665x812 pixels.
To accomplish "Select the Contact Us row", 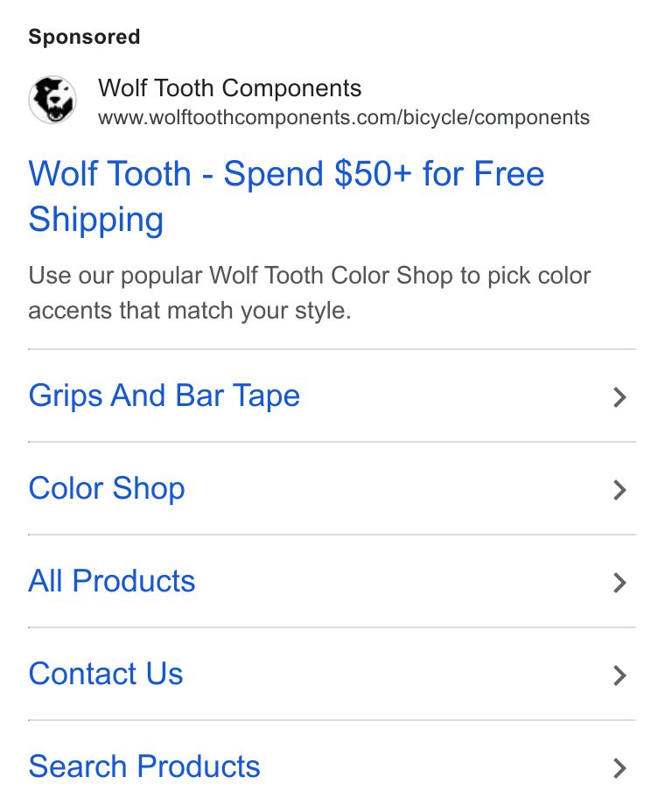I will tap(332, 674).
